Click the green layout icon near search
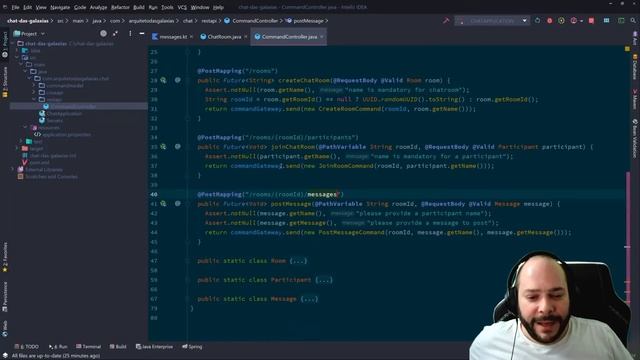This screenshot has width=640, height=360. (x=621, y=20)
